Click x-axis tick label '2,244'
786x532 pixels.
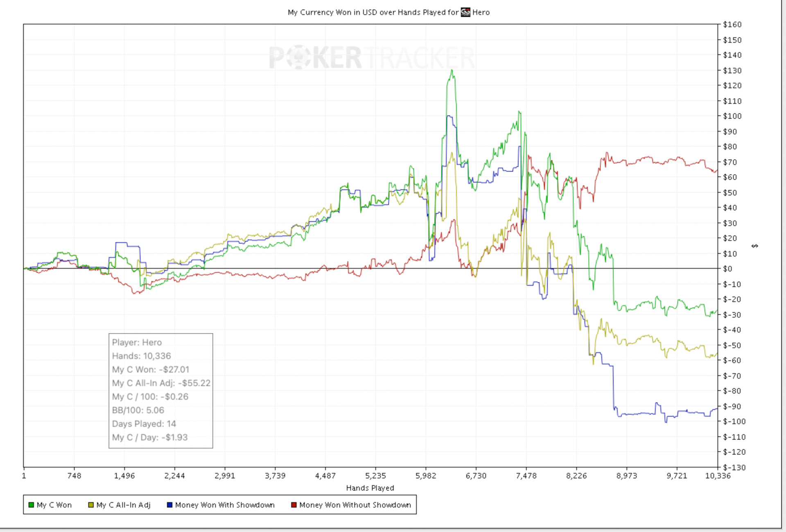pos(174,476)
